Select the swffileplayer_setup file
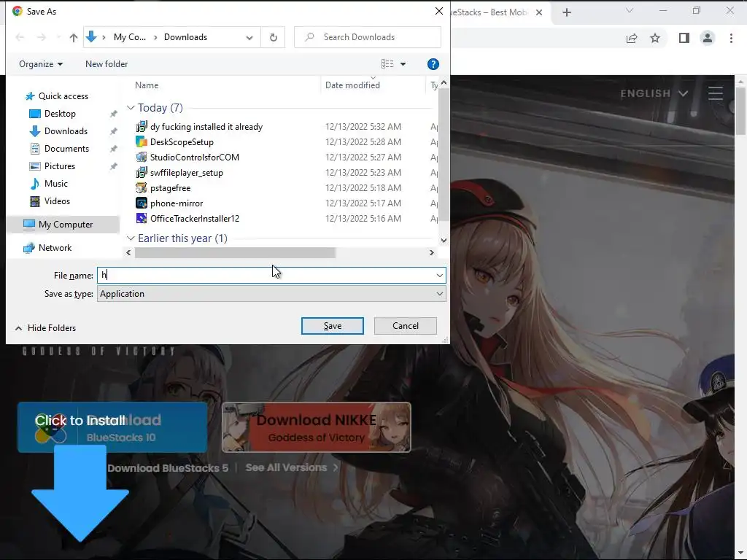 click(186, 172)
